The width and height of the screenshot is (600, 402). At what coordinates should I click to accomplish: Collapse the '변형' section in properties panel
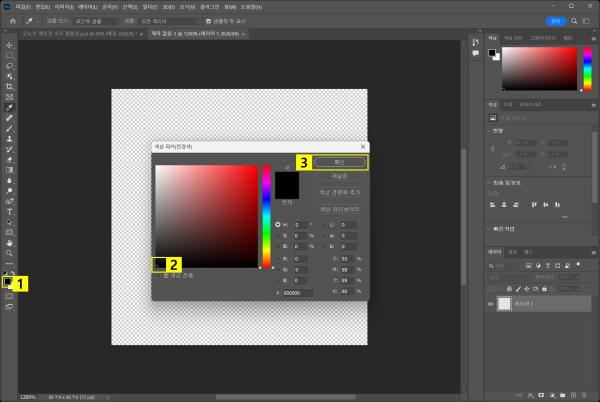pos(490,130)
